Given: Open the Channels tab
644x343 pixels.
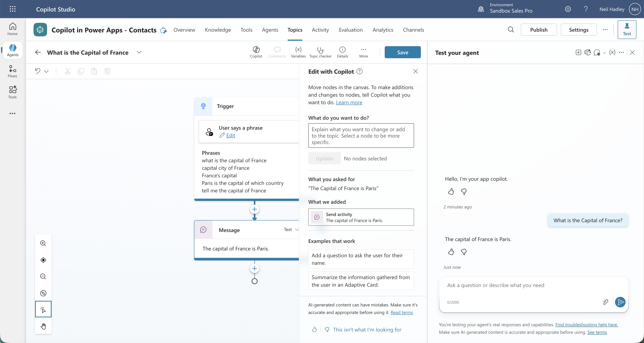Looking at the screenshot, I should click(414, 30).
